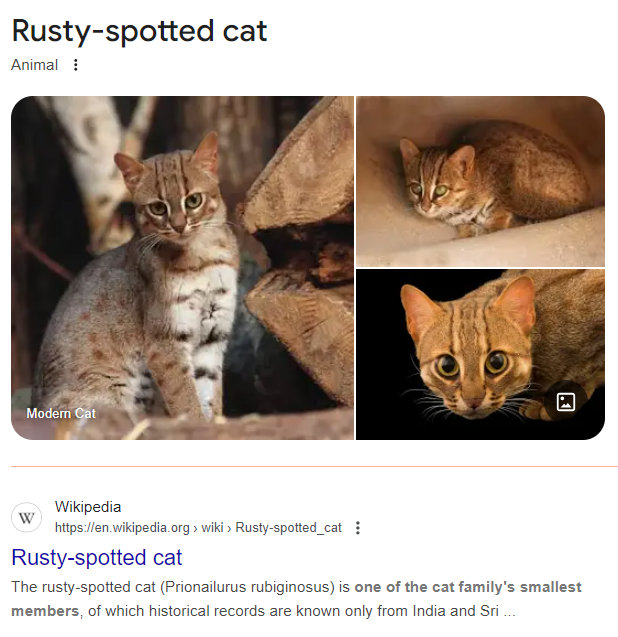Click the Rusty-spotted_cat breadcrumb segment
Viewport: 618px width, 637px height.
click(288, 528)
